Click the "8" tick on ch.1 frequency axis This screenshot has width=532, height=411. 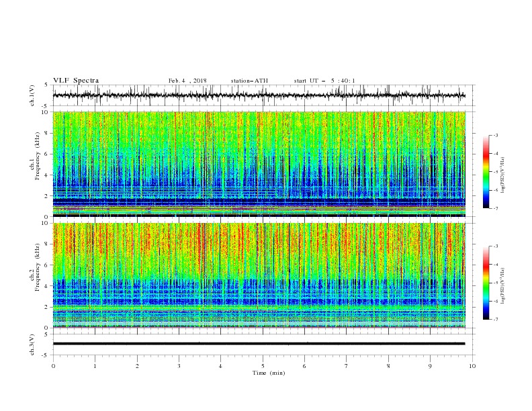tap(48, 133)
